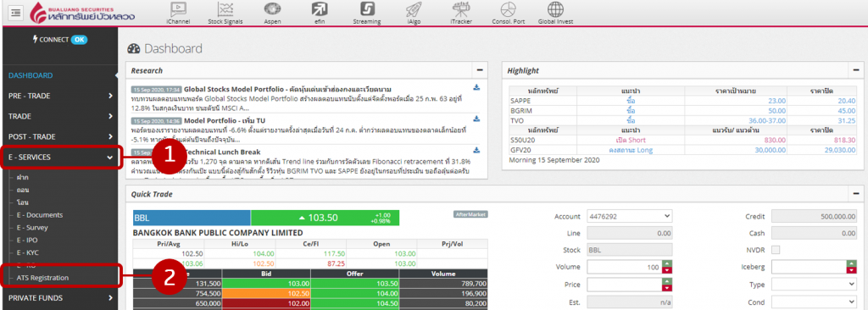Click the Iceberg input field
Viewport: 868px width, 310px height.
click(809, 267)
